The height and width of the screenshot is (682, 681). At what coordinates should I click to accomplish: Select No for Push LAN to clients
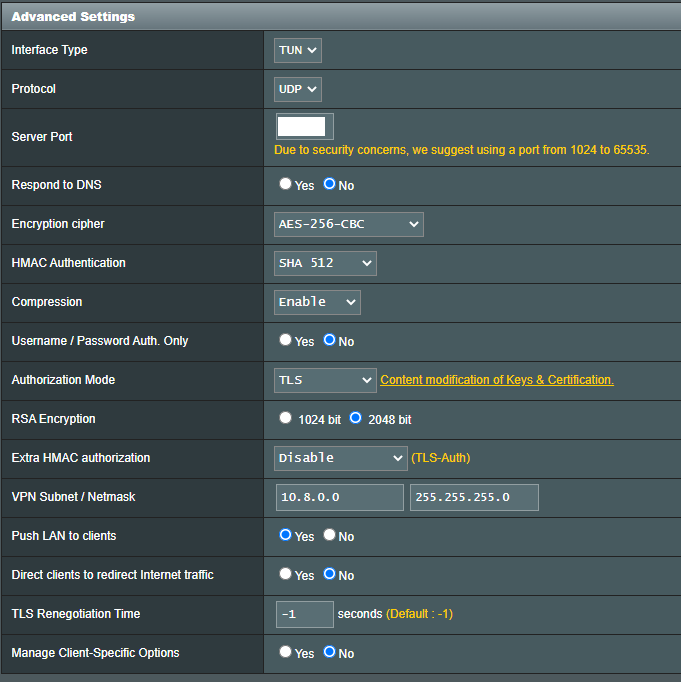pyautogui.click(x=329, y=535)
